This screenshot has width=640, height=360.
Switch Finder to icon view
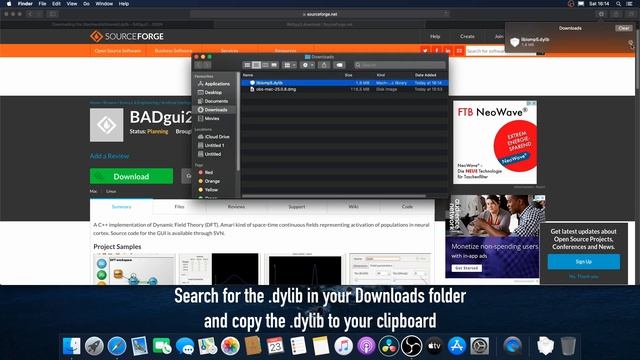click(247, 65)
